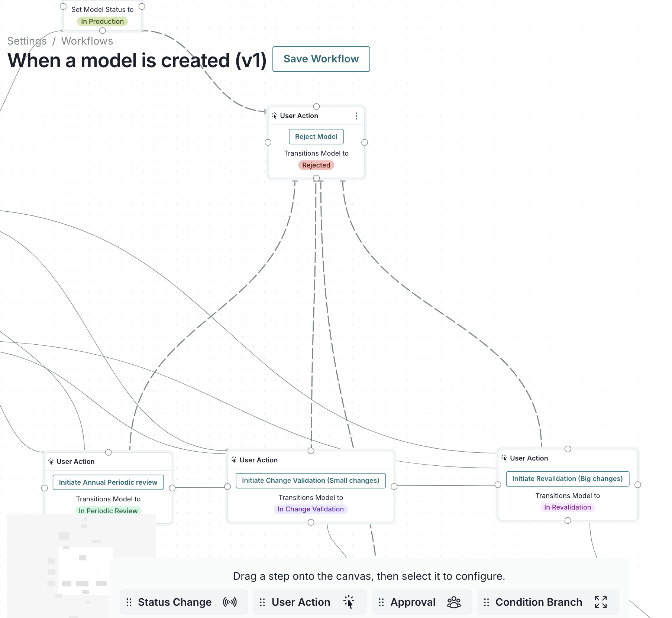
Task: Click the grip dots on the Approval palette item
Action: pos(381,602)
